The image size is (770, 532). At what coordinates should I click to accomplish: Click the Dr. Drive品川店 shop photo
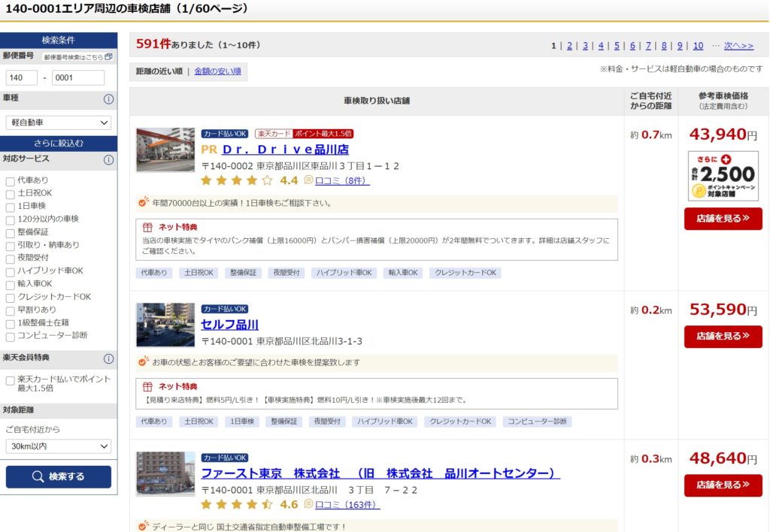pyautogui.click(x=165, y=150)
